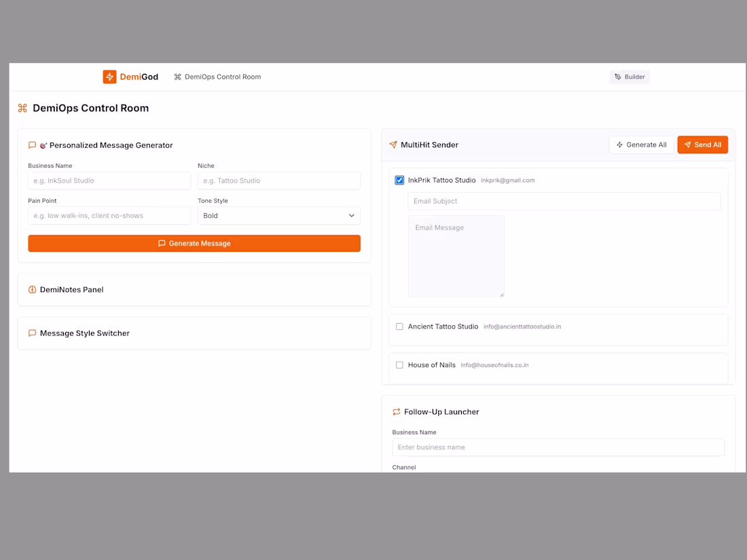Click the Generate Message button
The image size is (747, 560).
pyautogui.click(x=194, y=243)
